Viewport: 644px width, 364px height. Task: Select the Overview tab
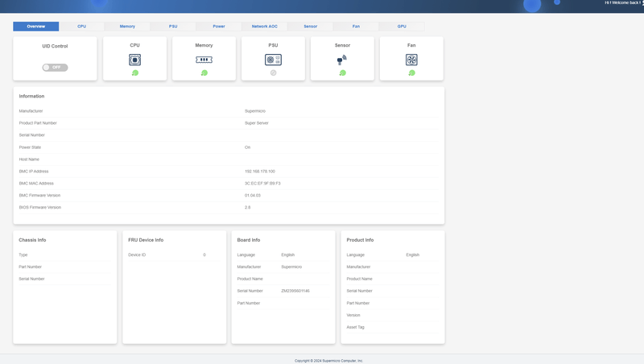[x=36, y=27]
